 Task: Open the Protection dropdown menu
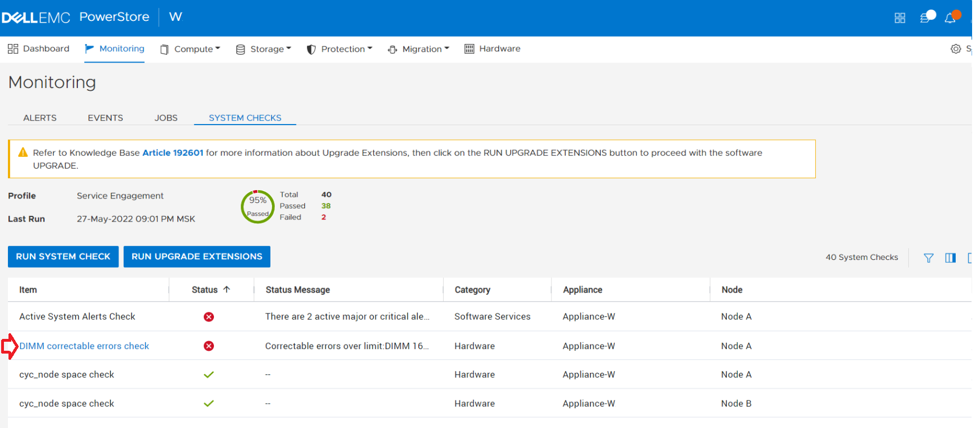tap(339, 49)
